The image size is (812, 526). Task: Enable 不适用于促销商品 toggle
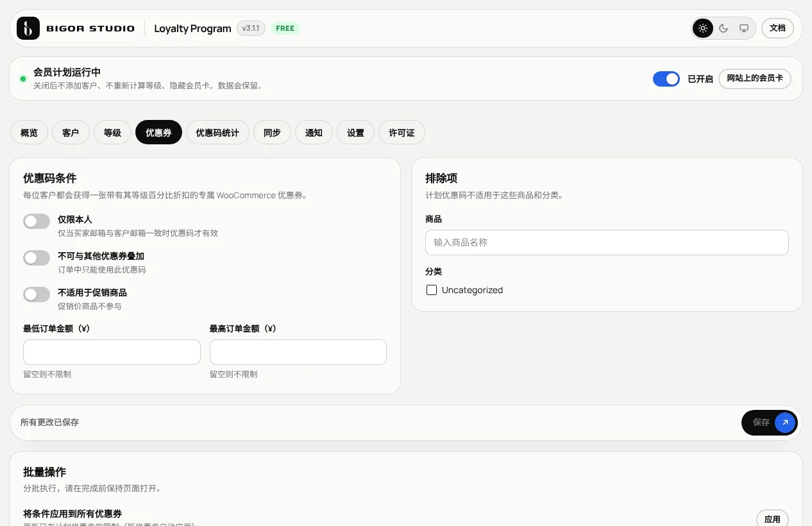(x=37, y=294)
